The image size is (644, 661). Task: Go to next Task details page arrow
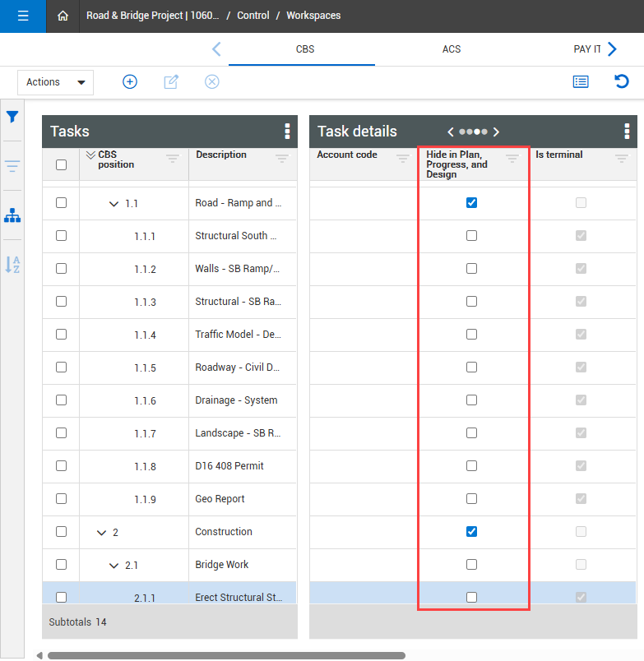pyautogui.click(x=496, y=132)
